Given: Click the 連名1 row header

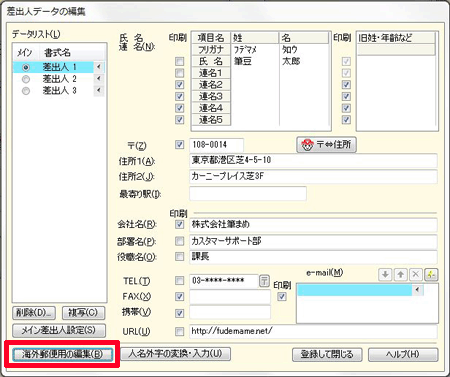Looking at the screenshot, I should click(211, 73).
